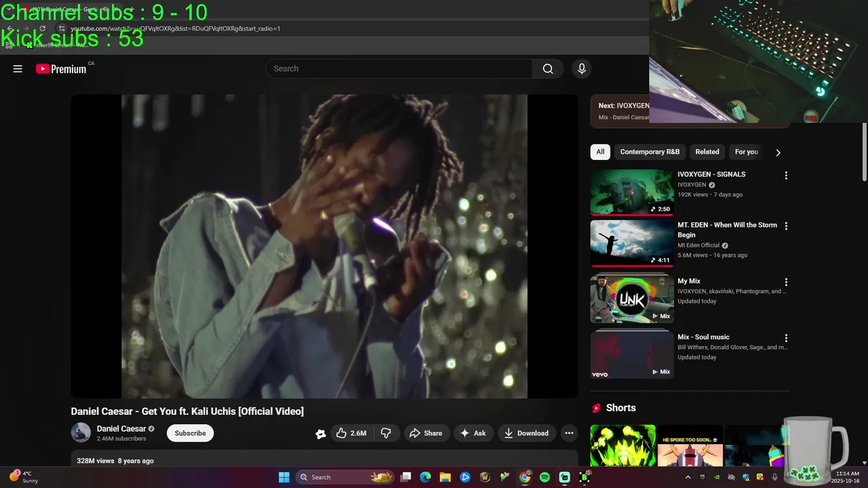Download the video
This screenshot has width=868, height=488.
526,433
